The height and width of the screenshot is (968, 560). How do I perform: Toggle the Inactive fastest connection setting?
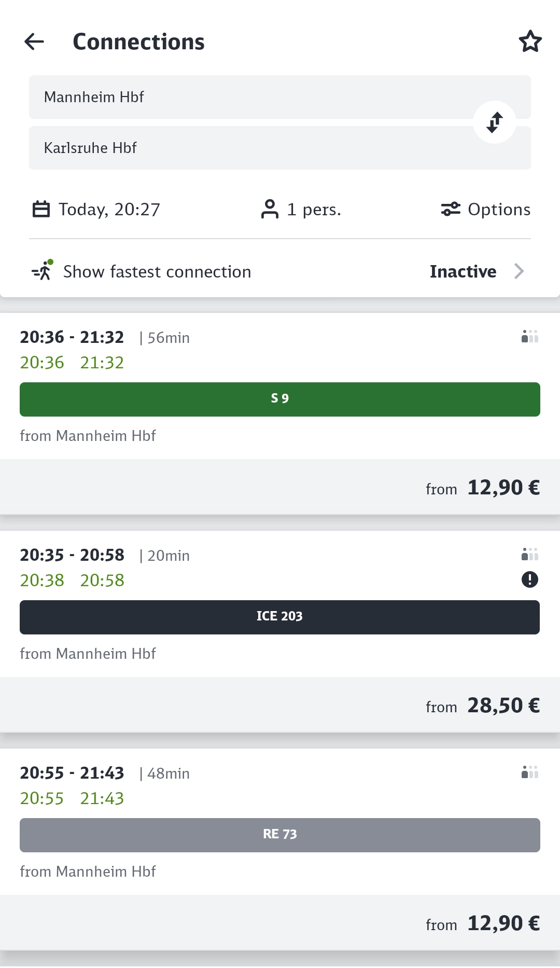(x=463, y=271)
